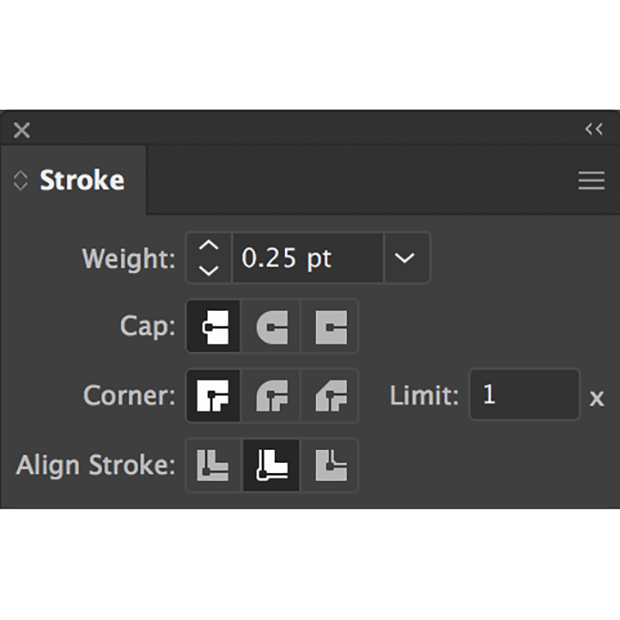Select the Butt Cap option
The image size is (620, 620).
point(213,327)
